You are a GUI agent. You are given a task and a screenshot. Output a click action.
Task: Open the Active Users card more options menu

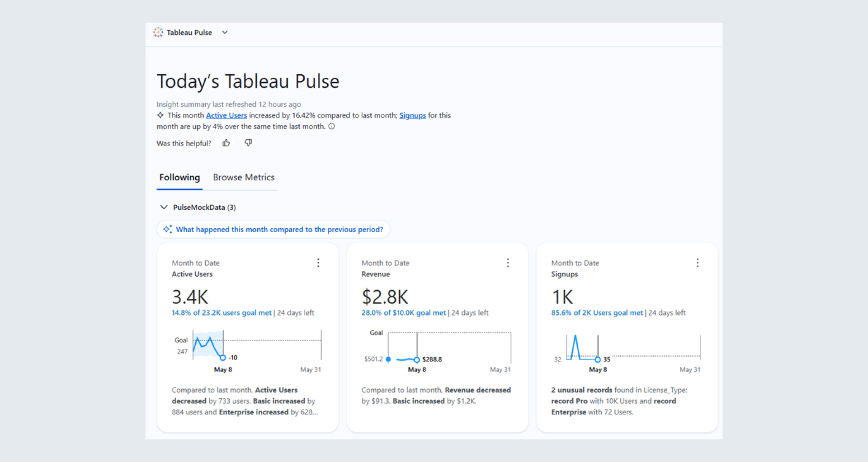point(318,263)
